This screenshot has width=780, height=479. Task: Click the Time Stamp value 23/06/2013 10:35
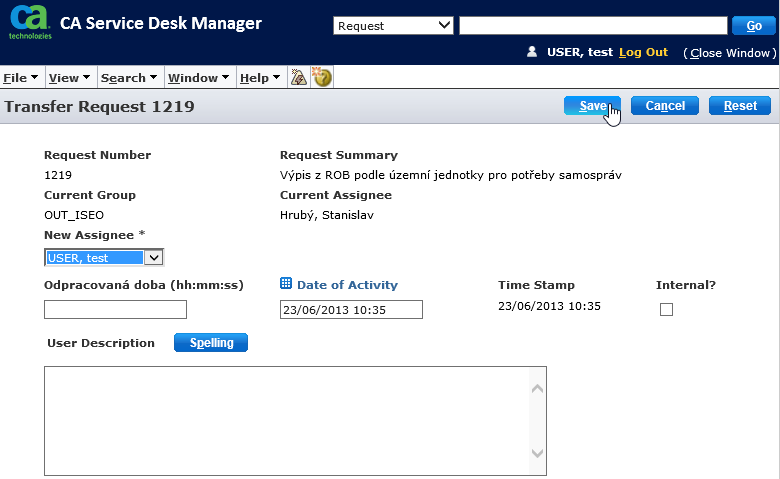coord(549,306)
